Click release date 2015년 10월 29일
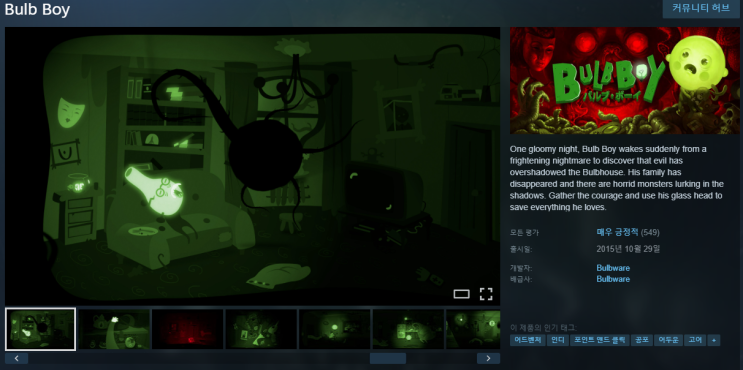The height and width of the screenshot is (370, 743). [x=628, y=249]
